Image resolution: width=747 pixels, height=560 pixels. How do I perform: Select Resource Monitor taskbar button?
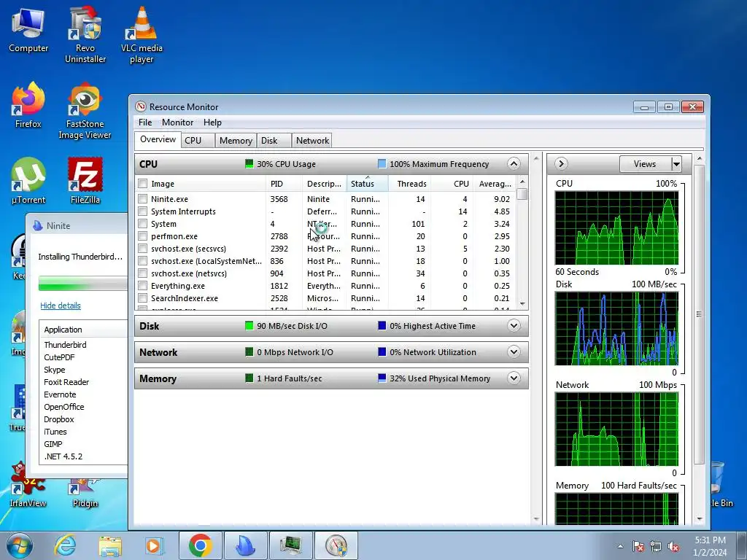click(336, 545)
